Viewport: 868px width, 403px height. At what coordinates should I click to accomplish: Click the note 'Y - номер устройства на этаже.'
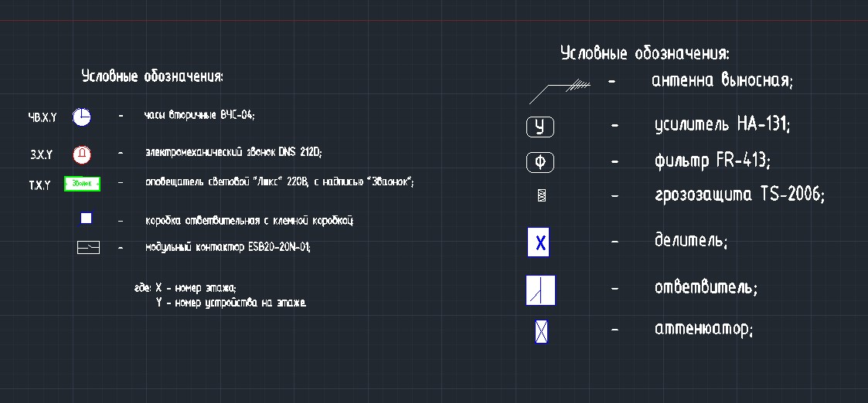(x=231, y=303)
